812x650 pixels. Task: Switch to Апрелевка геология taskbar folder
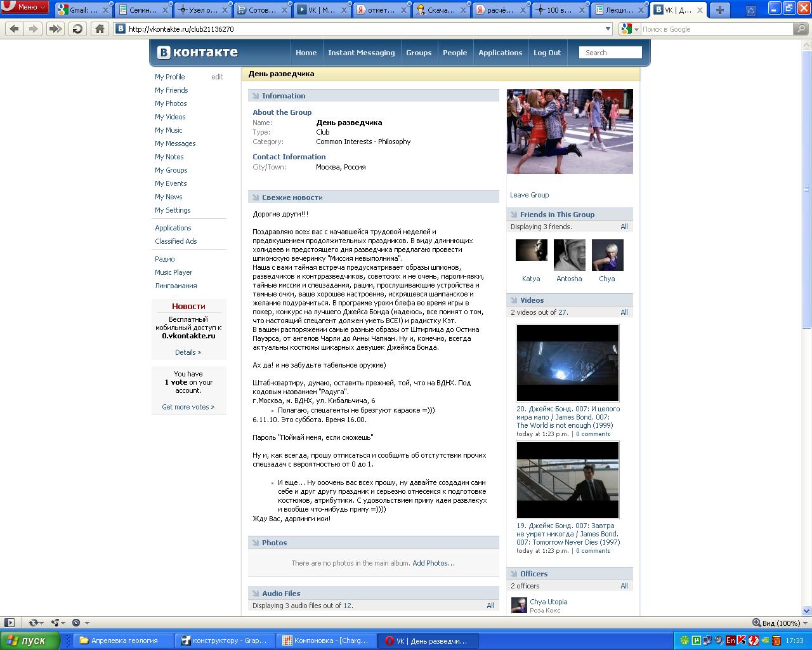124,640
